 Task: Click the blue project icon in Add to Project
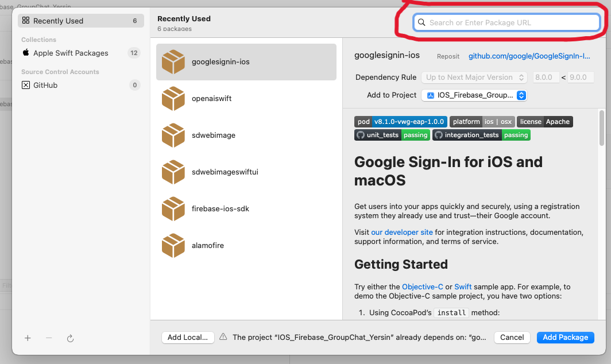[x=432, y=95]
